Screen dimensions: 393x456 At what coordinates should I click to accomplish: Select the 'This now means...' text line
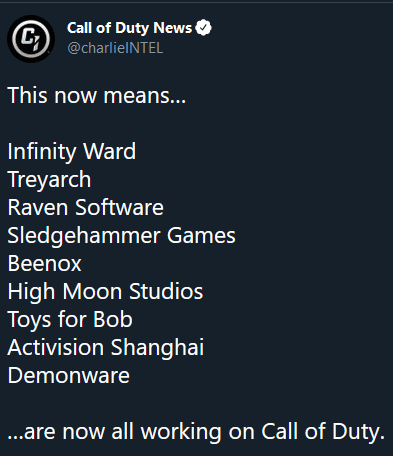(97, 96)
